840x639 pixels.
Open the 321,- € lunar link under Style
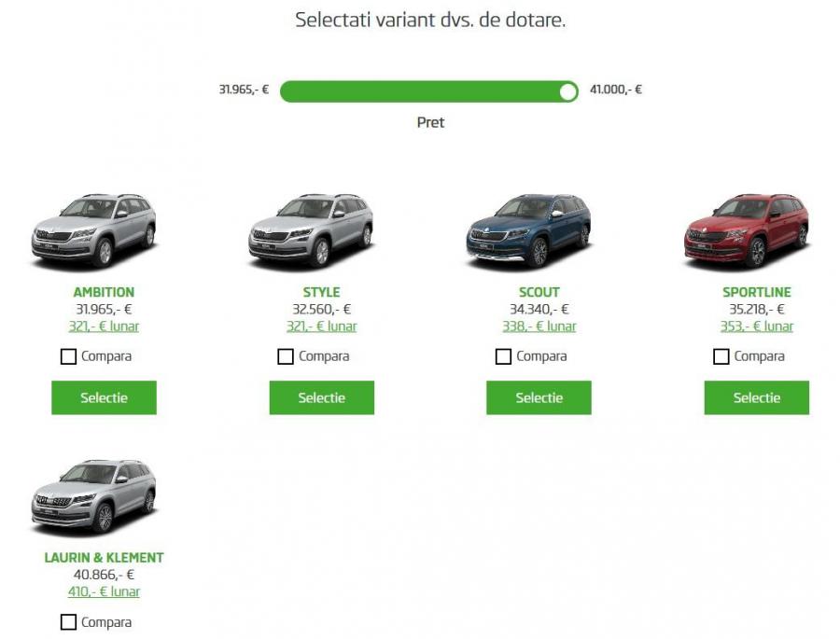tap(321, 326)
